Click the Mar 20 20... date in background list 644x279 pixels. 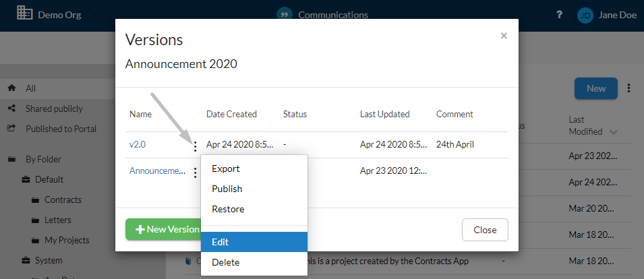tap(591, 208)
